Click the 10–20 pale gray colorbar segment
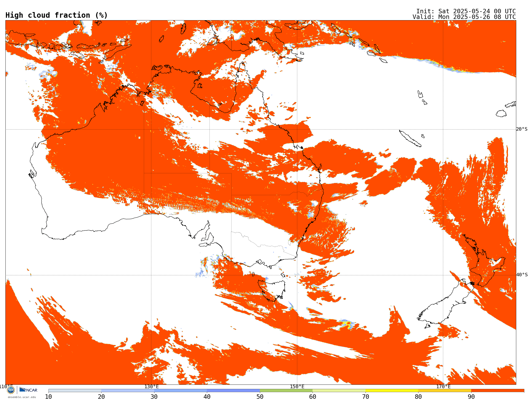 75,391
